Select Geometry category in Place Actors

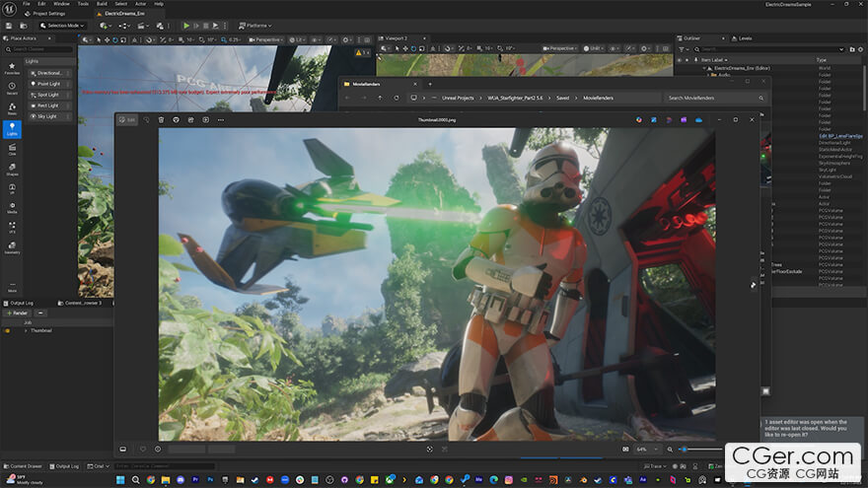(12, 247)
